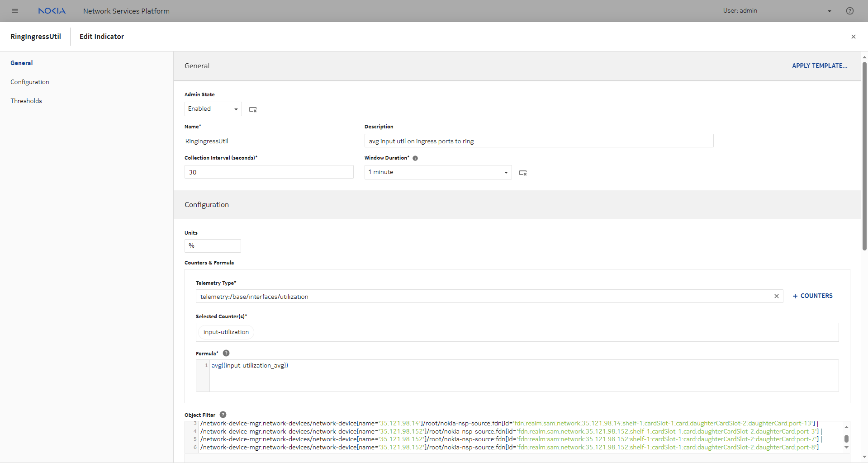The width and height of the screenshot is (868, 467).
Task: Reset the Admin State field icon
Action: (x=253, y=109)
